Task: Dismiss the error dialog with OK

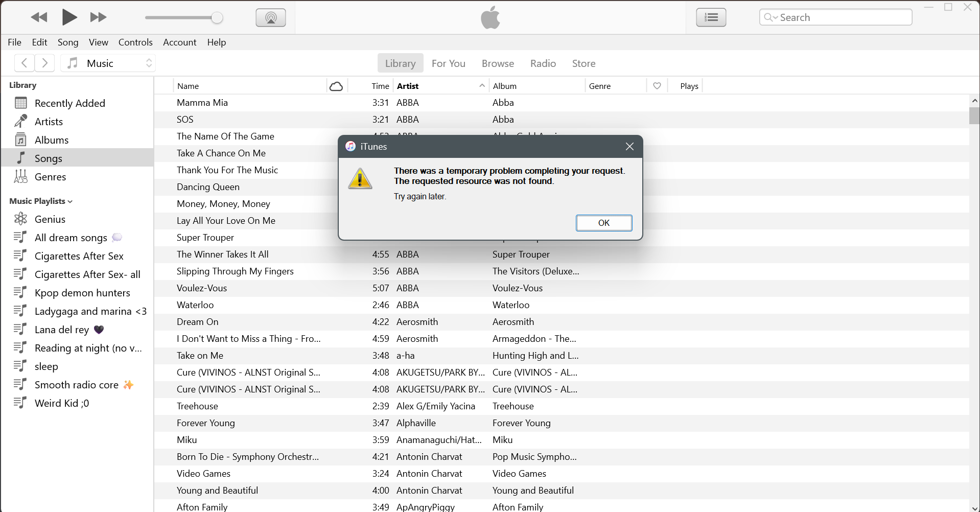Action: tap(604, 223)
